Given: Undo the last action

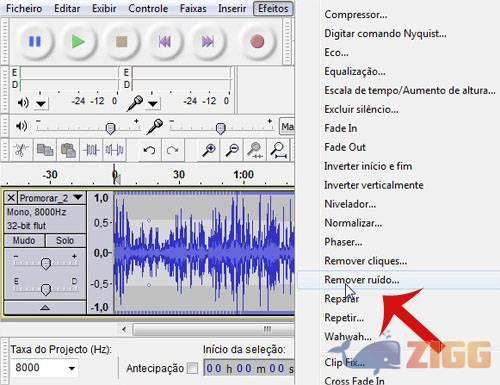Looking at the screenshot, I should 149,150.
